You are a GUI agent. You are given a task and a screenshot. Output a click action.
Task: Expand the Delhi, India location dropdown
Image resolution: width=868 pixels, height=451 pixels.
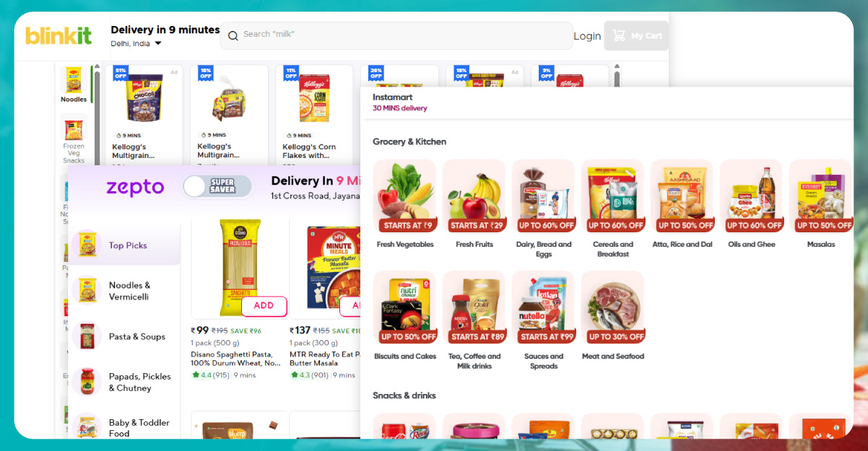click(x=158, y=44)
